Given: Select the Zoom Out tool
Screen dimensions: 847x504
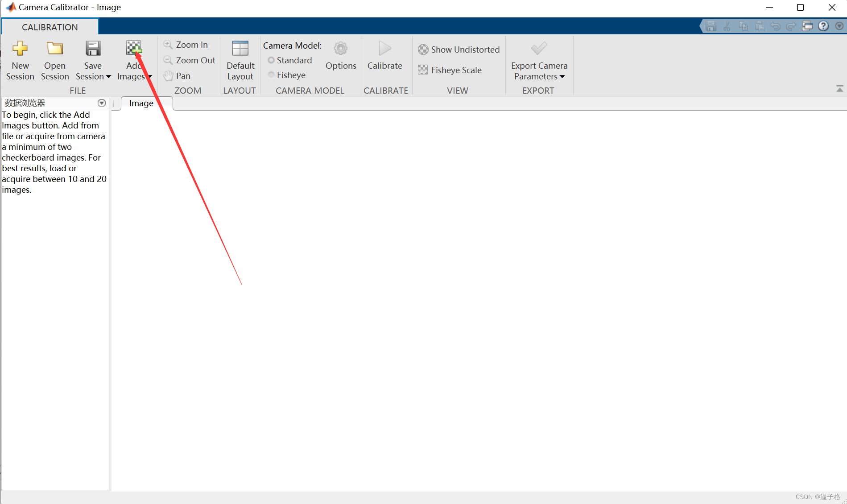Looking at the screenshot, I should [x=190, y=60].
